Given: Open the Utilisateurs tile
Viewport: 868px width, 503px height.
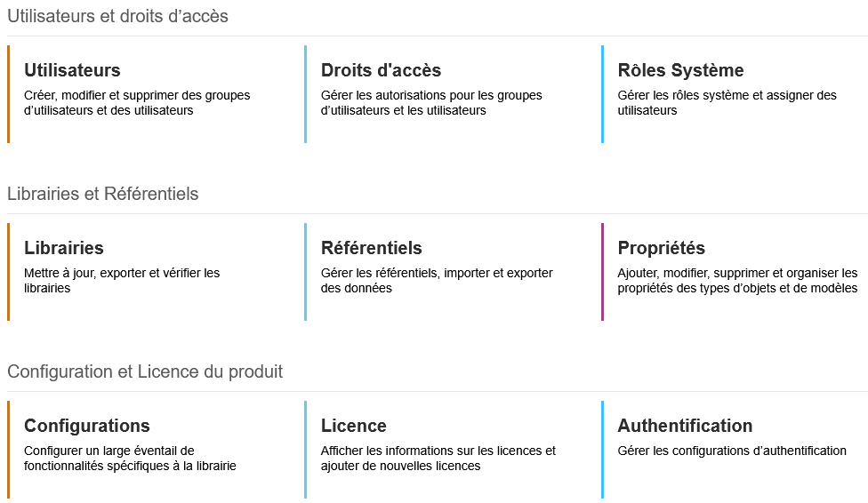Looking at the screenshot, I should pyautogui.click(x=72, y=70).
